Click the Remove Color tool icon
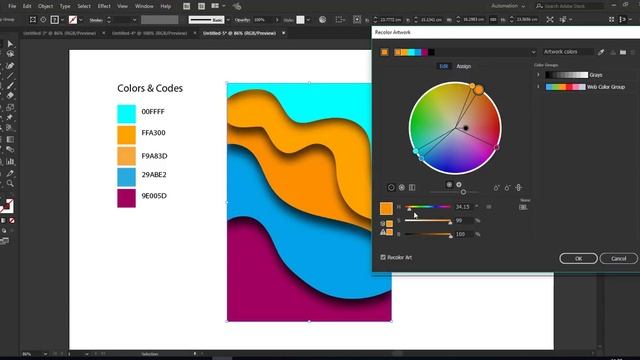 pyautogui.click(x=507, y=188)
